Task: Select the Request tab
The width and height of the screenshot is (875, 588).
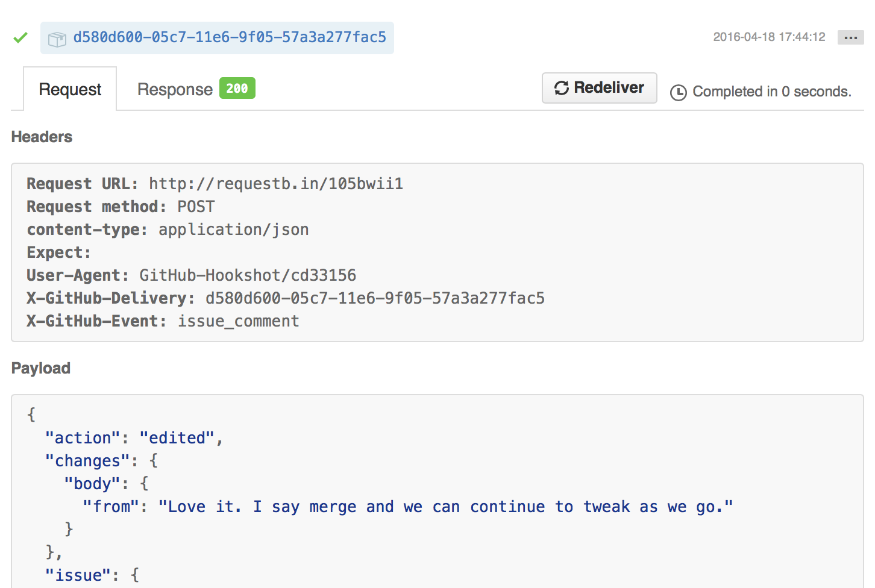Action: tap(70, 89)
